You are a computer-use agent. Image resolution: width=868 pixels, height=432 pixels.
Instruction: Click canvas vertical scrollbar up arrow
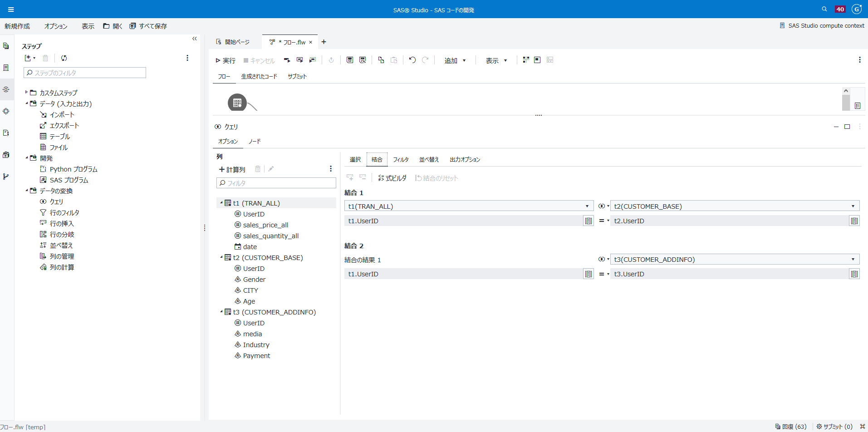point(846,91)
